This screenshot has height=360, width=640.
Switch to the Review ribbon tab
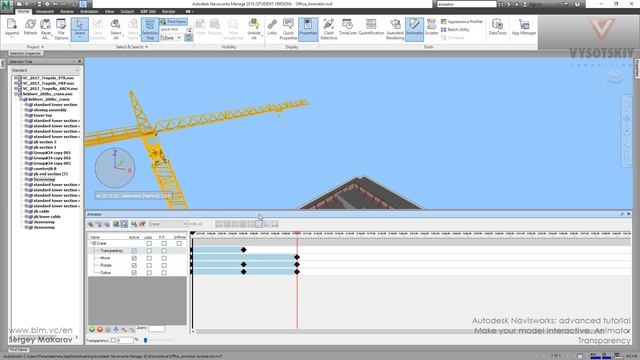pos(67,11)
